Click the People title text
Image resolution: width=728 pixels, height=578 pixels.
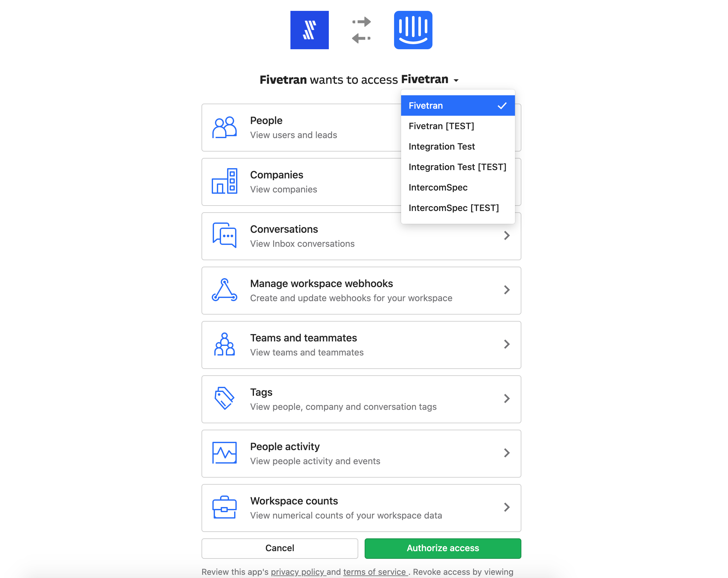click(x=266, y=121)
